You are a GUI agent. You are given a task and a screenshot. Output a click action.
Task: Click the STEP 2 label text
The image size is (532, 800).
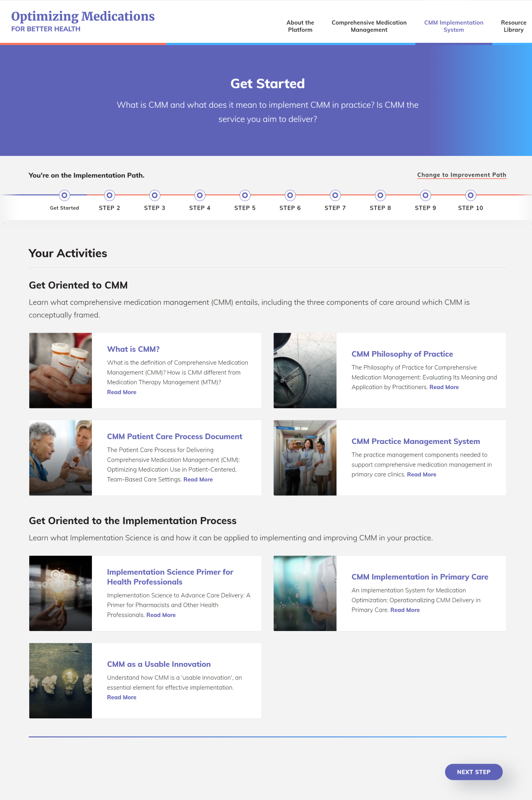point(109,208)
